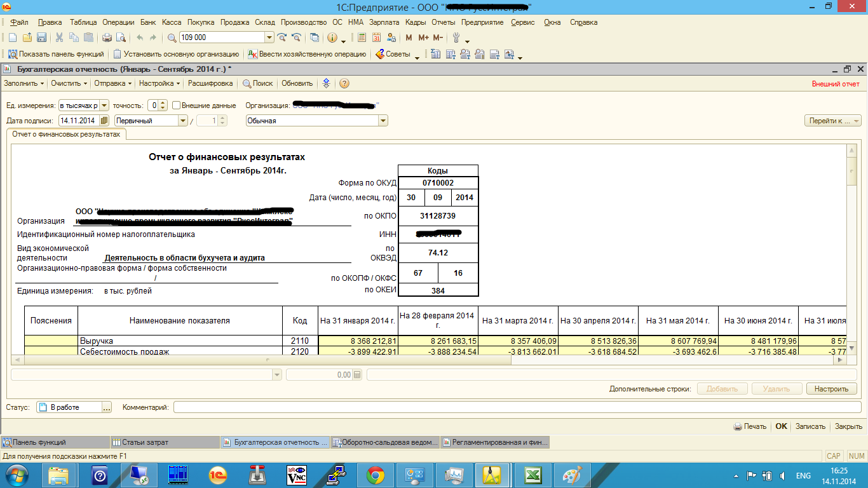
Task: Open the Заполнить dropdown menu
Action: click(24, 83)
